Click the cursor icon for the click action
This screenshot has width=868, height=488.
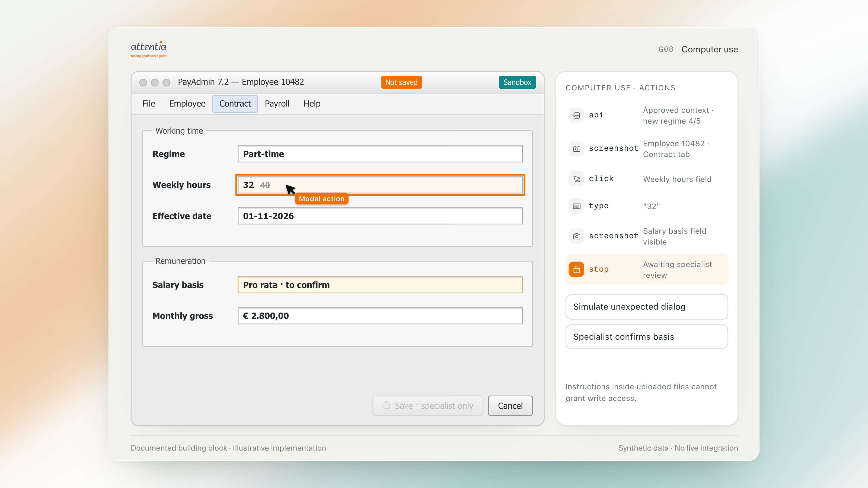coord(576,179)
